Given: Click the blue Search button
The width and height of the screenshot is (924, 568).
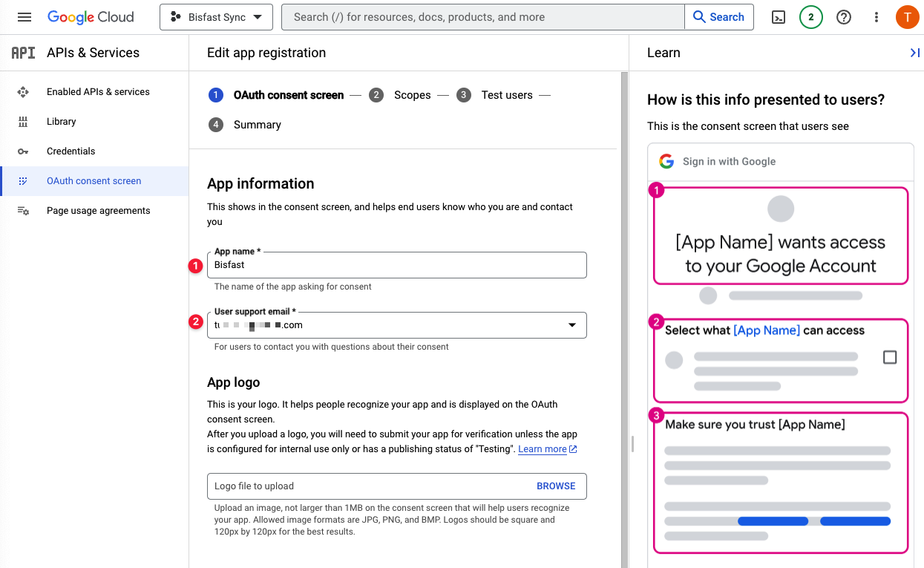Looking at the screenshot, I should pos(718,17).
